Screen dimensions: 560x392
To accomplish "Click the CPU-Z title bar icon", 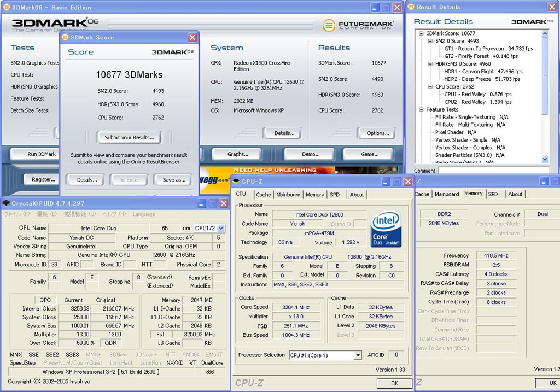I will pos(236,182).
